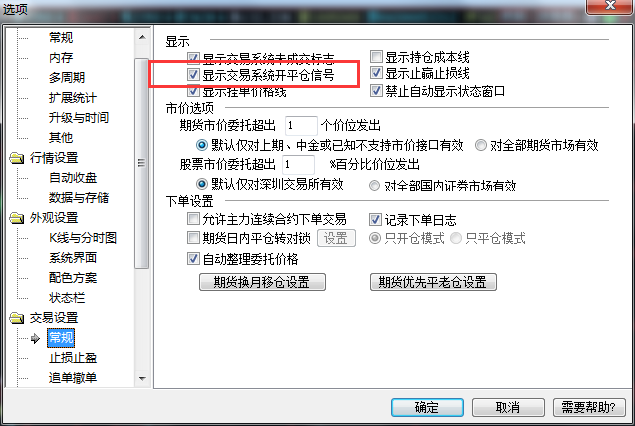Open 止损止盈 settings page in tree
635x426 pixels.
(73, 358)
